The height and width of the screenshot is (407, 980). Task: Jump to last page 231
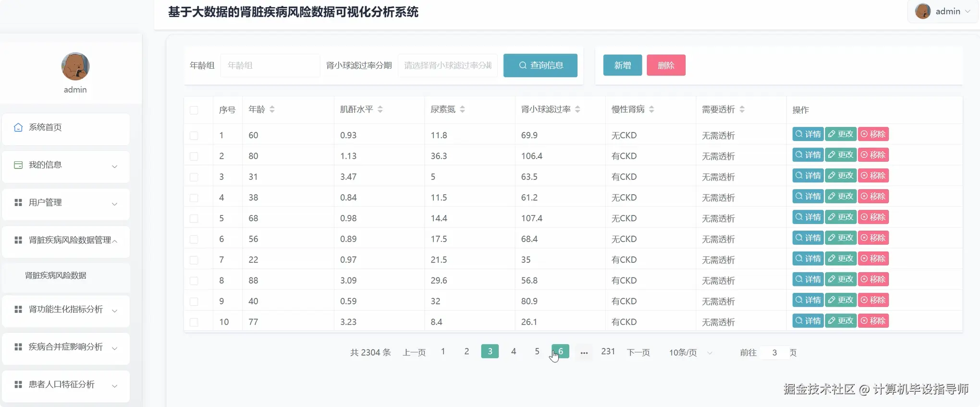pos(608,351)
